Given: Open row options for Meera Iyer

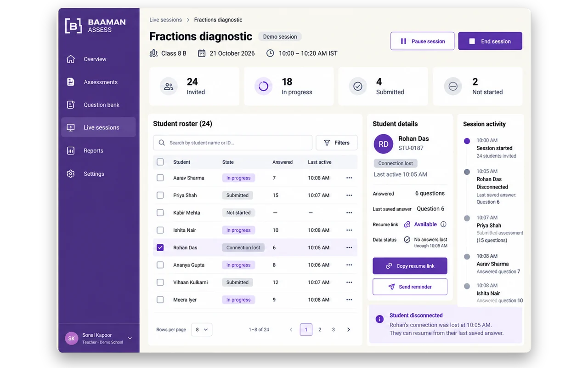Looking at the screenshot, I should (349, 300).
